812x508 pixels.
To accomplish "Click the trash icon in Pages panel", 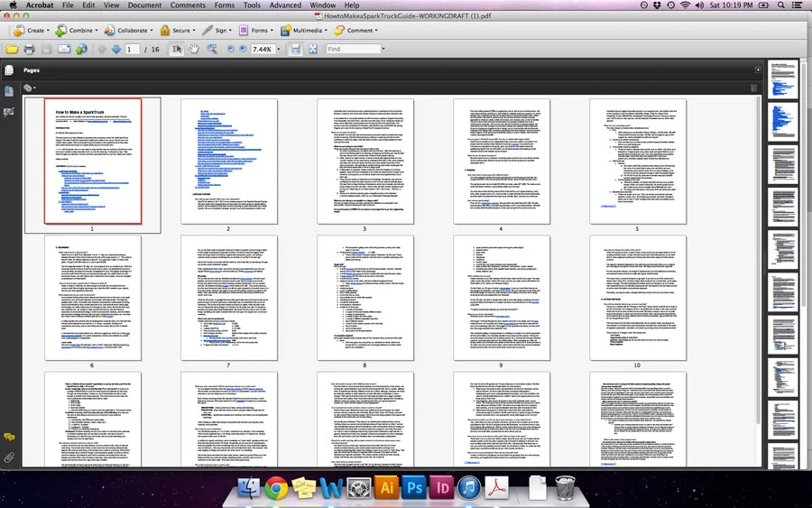I will tap(754, 88).
